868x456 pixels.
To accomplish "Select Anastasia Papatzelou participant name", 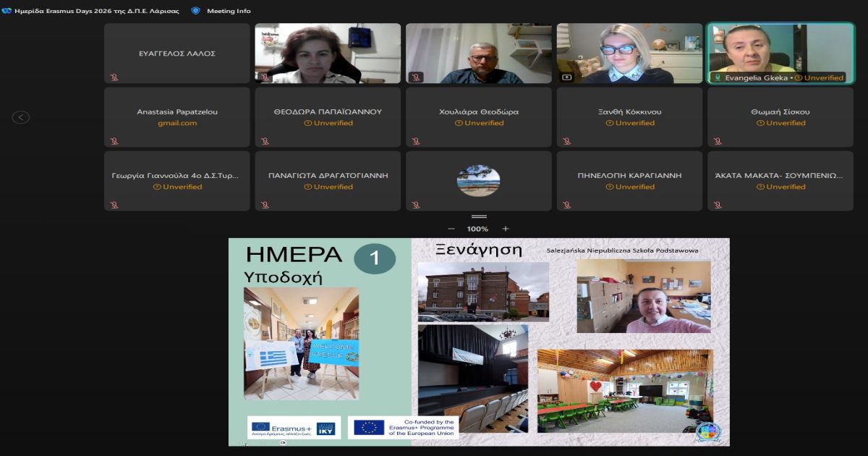I will pos(177,112).
